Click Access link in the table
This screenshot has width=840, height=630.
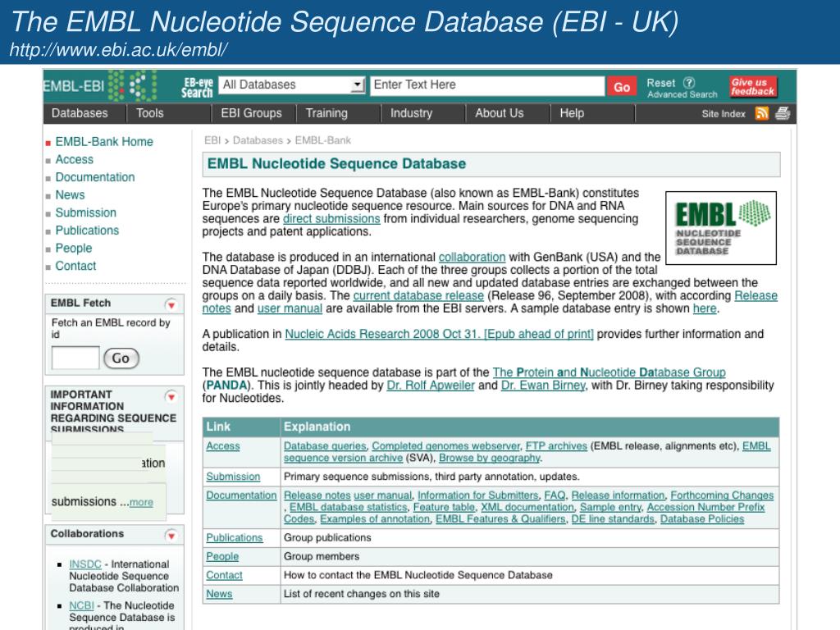223,446
